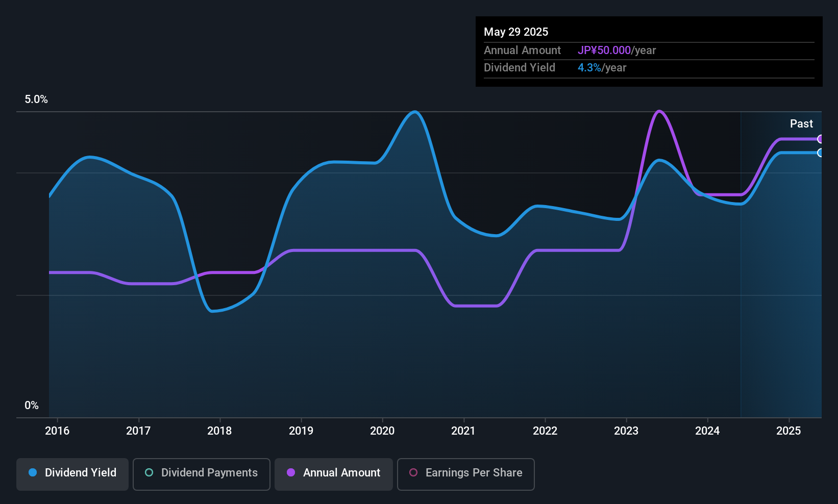Toggle the Dividend Yield legend button

click(x=72, y=474)
